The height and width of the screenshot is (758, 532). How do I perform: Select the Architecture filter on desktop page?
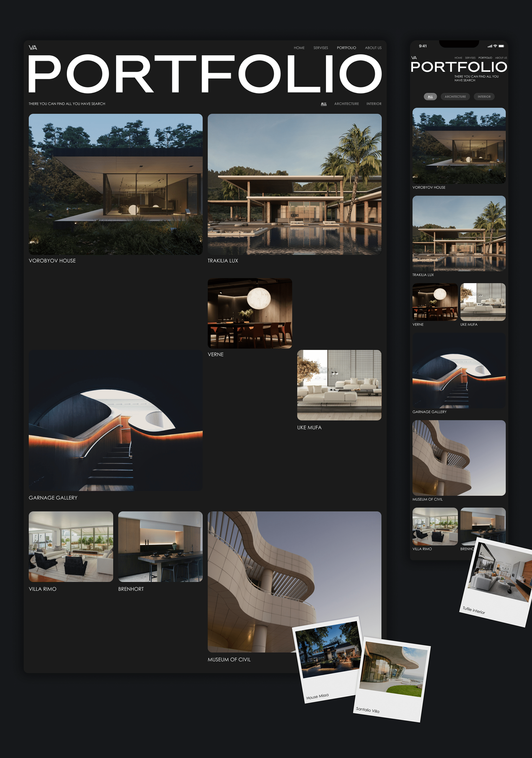(346, 104)
